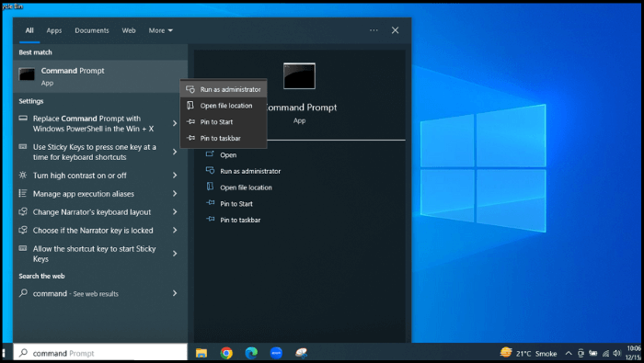Click Pin to Start in details pane
Screen dimensions: 644x363
click(x=236, y=204)
